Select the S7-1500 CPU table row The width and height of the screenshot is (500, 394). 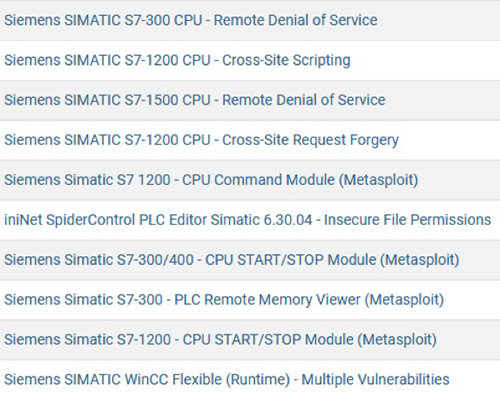click(x=250, y=100)
